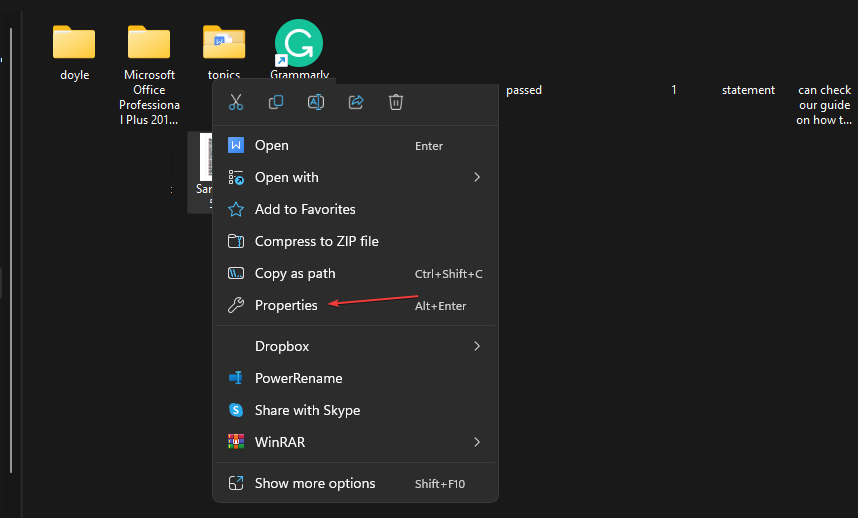
Task: Click the Copy icon in context menu
Action: [x=276, y=102]
